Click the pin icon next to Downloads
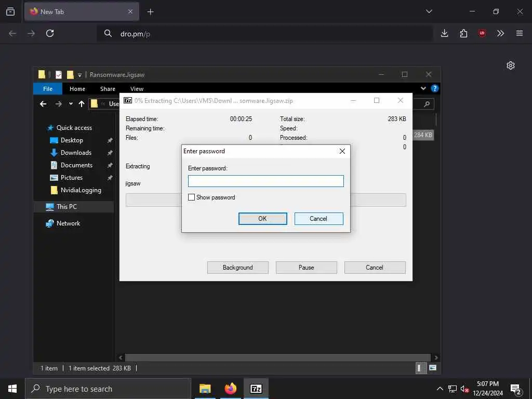 click(x=110, y=153)
